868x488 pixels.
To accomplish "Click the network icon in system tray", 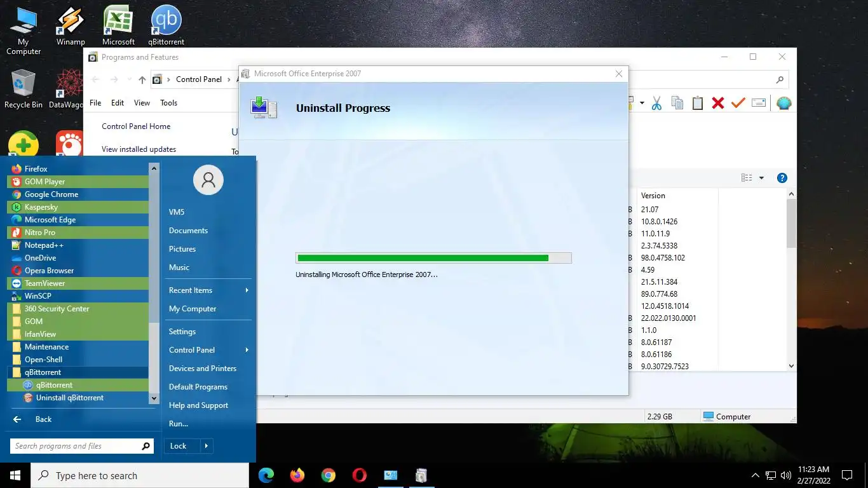I will (770, 475).
